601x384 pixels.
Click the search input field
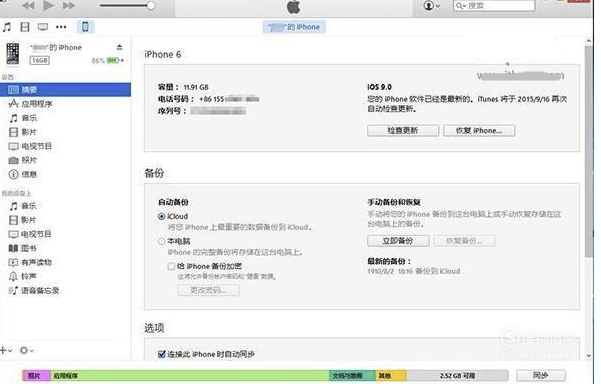tap(494, 6)
